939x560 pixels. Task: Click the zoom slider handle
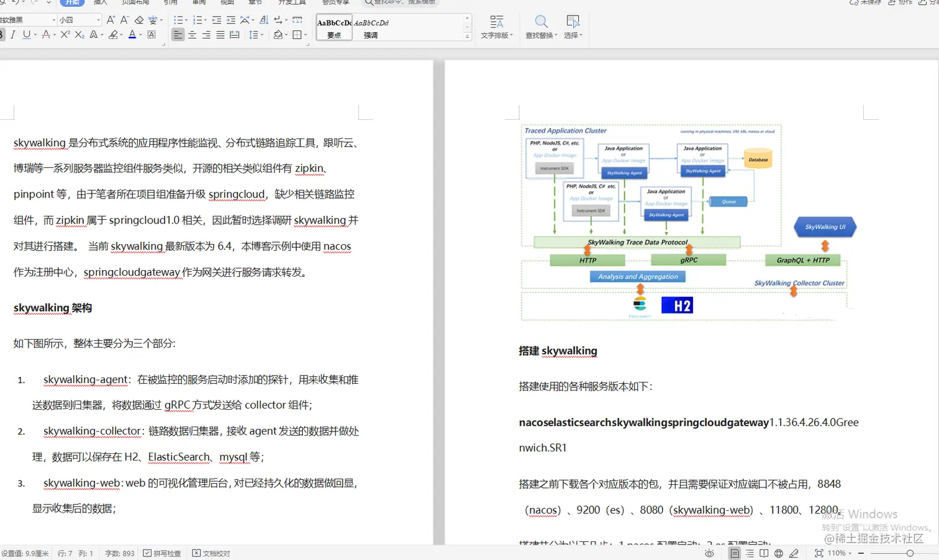[910, 553]
